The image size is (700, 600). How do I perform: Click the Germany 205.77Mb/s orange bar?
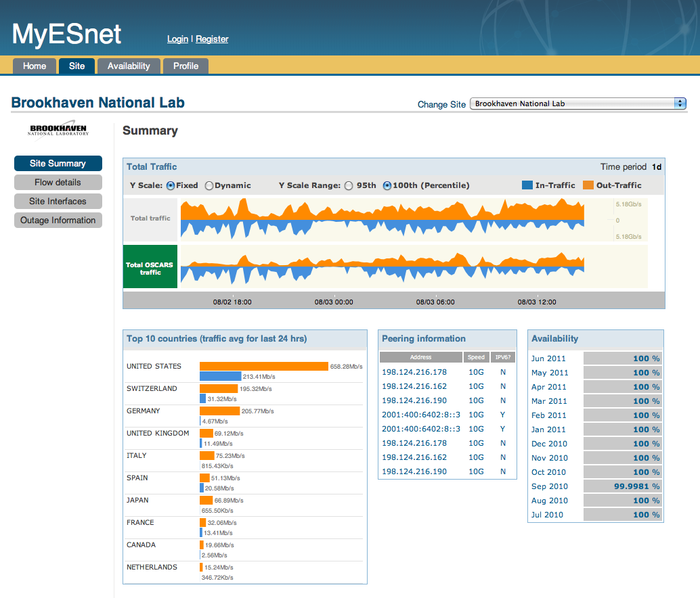219,411
